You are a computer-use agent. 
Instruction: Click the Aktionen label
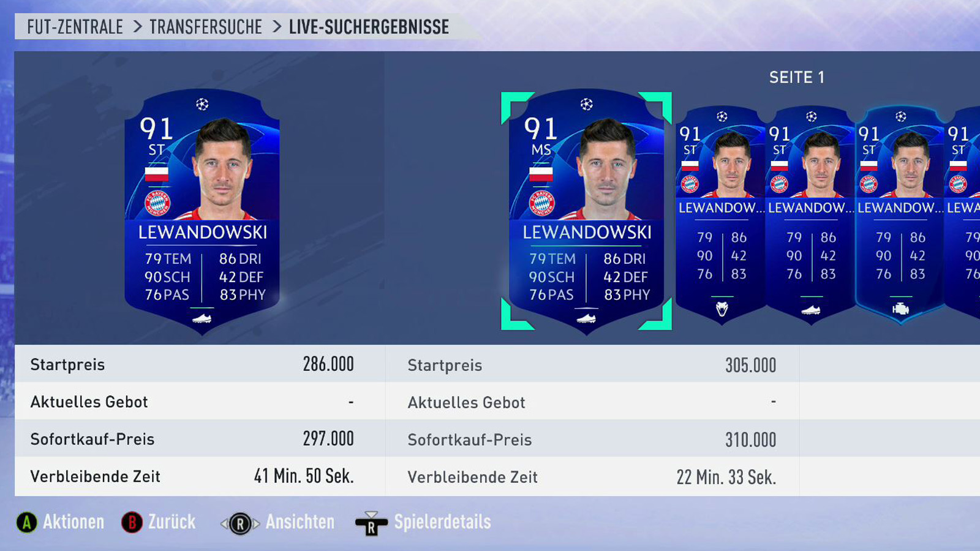pyautogui.click(x=73, y=522)
